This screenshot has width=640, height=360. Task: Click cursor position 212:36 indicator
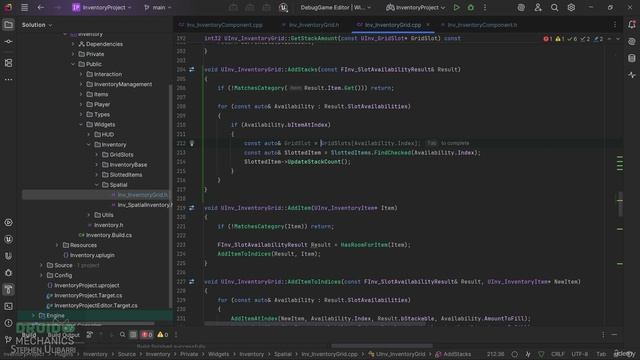point(496,354)
